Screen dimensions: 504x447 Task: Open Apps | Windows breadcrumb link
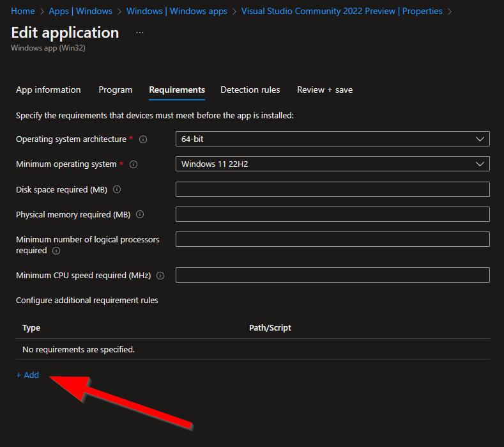coord(80,12)
